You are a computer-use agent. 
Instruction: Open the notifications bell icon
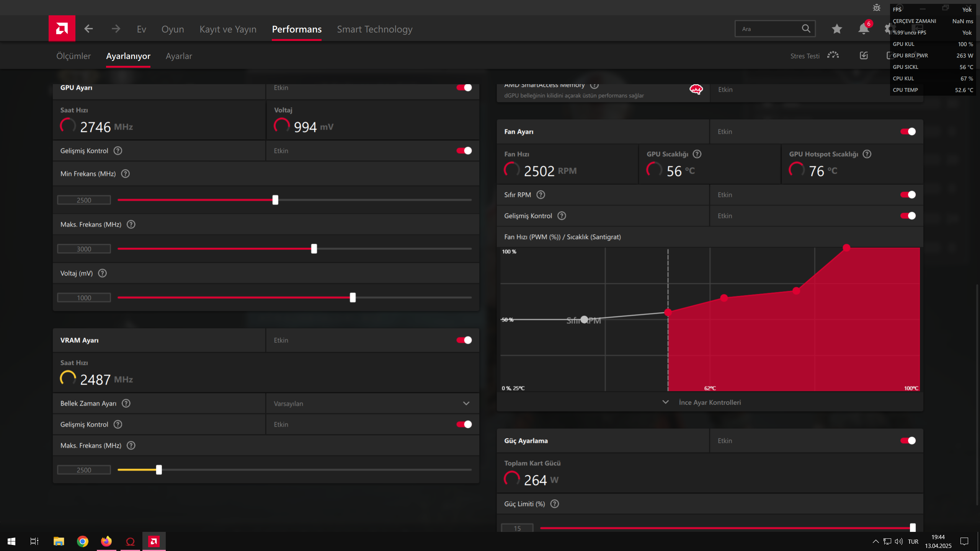pyautogui.click(x=863, y=29)
